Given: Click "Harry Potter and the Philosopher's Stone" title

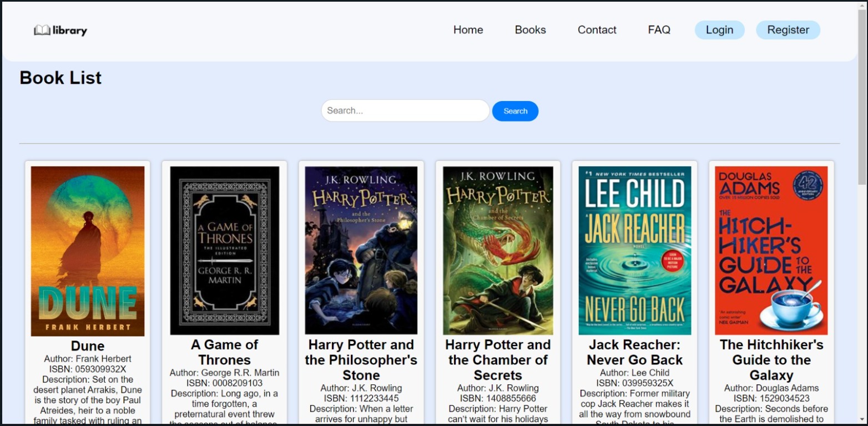Looking at the screenshot, I should pyautogui.click(x=361, y=359).
